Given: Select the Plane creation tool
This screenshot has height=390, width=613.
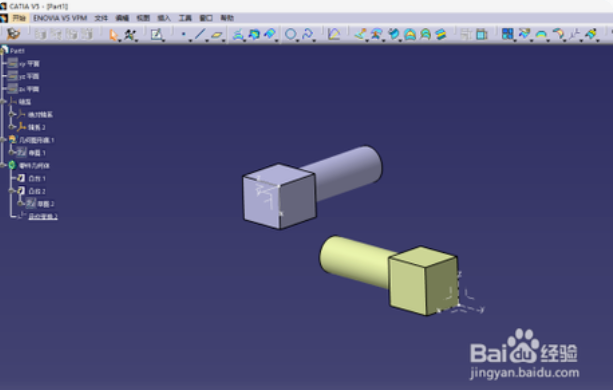Looking at the screenshot, I should click(x=216, y=35).
